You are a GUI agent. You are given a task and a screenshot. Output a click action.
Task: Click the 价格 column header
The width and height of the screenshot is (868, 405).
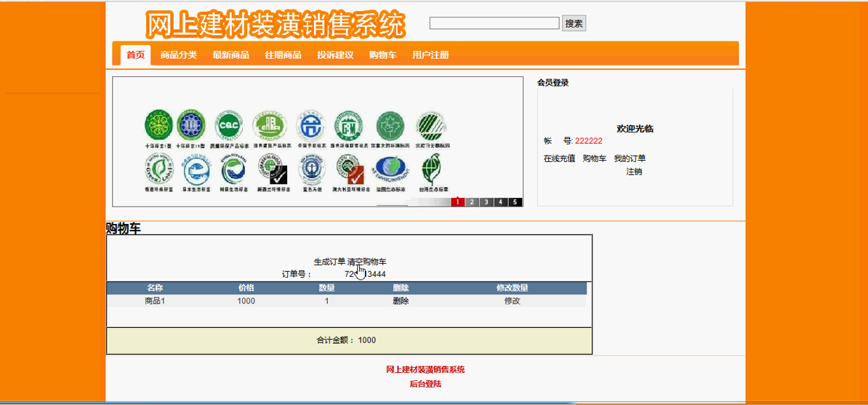tap(246, 287)
